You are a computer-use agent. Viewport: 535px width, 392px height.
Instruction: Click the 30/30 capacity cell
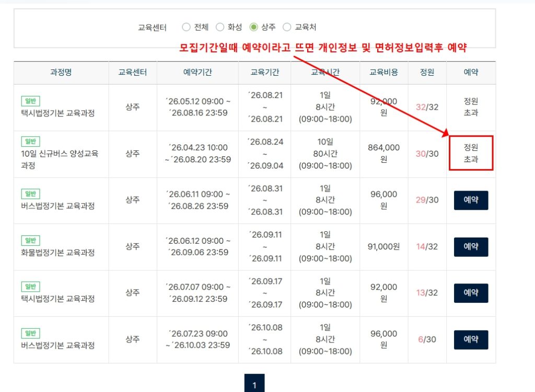(x=427, y=154)
